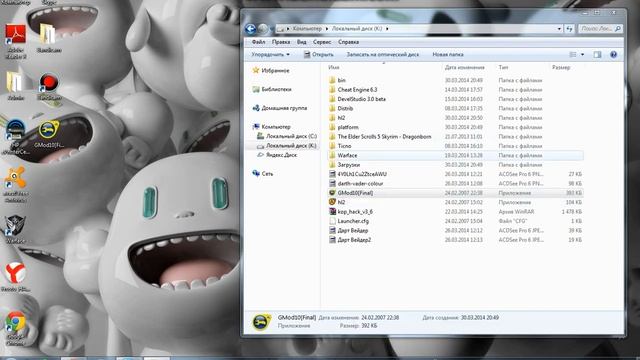The image size is (640, 360).
Task: Open the Вид menu
Action: click(302, 42)
